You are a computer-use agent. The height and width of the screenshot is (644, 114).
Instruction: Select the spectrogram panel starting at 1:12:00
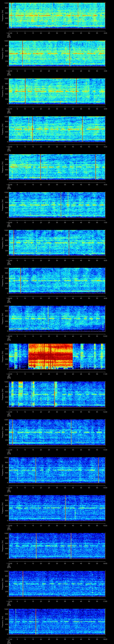coord(57,432)
